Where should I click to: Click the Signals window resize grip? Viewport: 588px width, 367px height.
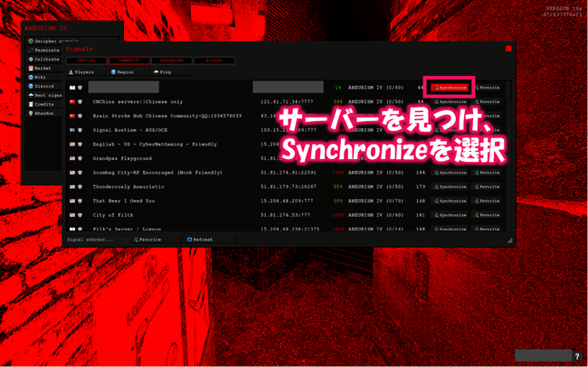509,240
